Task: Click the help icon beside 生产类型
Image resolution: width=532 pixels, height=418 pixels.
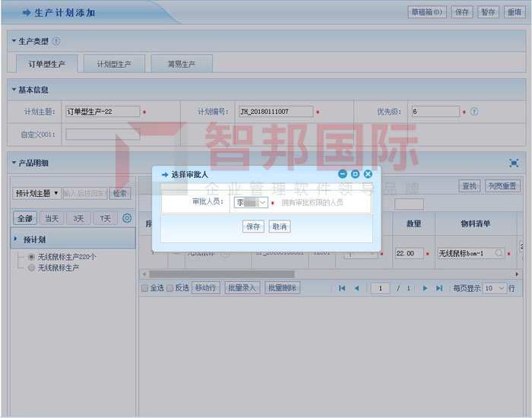Action: coord(56,41)
